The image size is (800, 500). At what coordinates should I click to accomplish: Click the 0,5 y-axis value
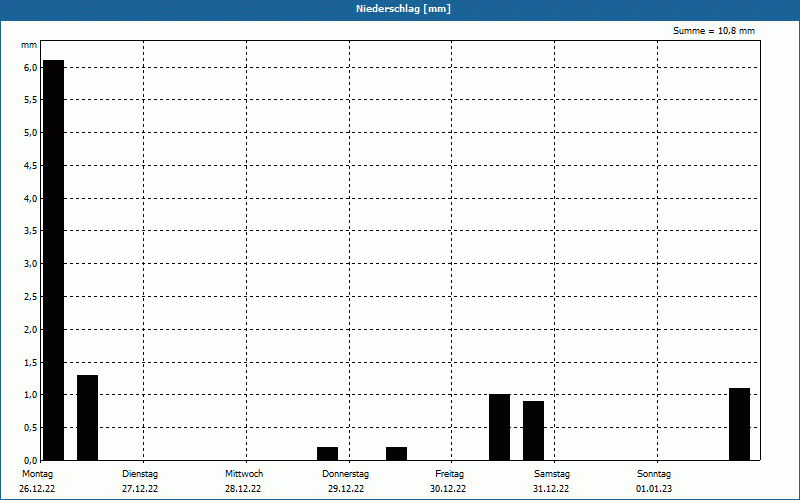pyautogui.click(x=31, y=428)
